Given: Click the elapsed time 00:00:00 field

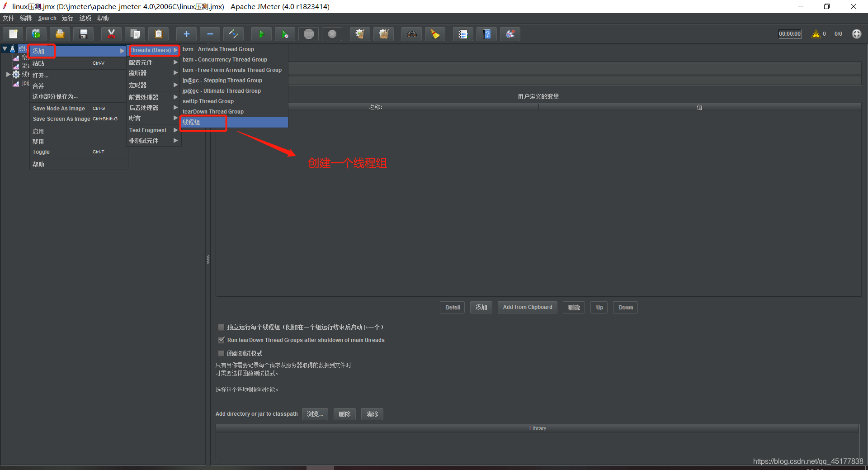Looking at the screenshot, I should click(x=790, y=34).
